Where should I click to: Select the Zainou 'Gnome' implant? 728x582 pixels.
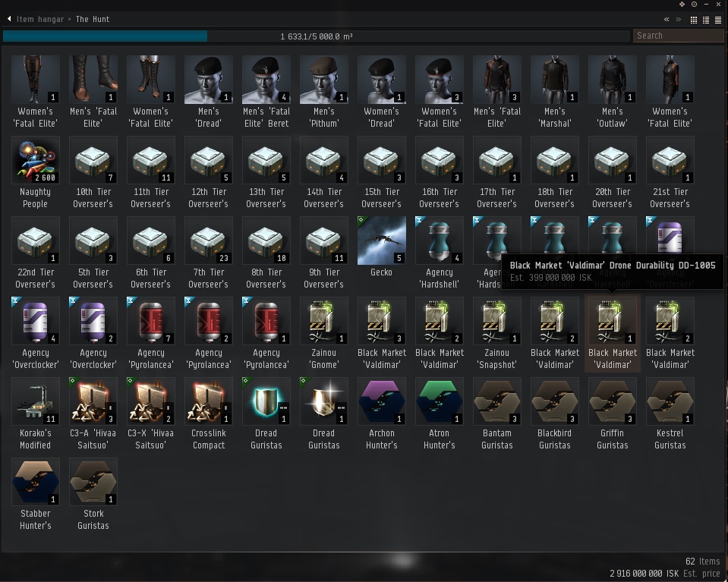(x=323, y=333)
